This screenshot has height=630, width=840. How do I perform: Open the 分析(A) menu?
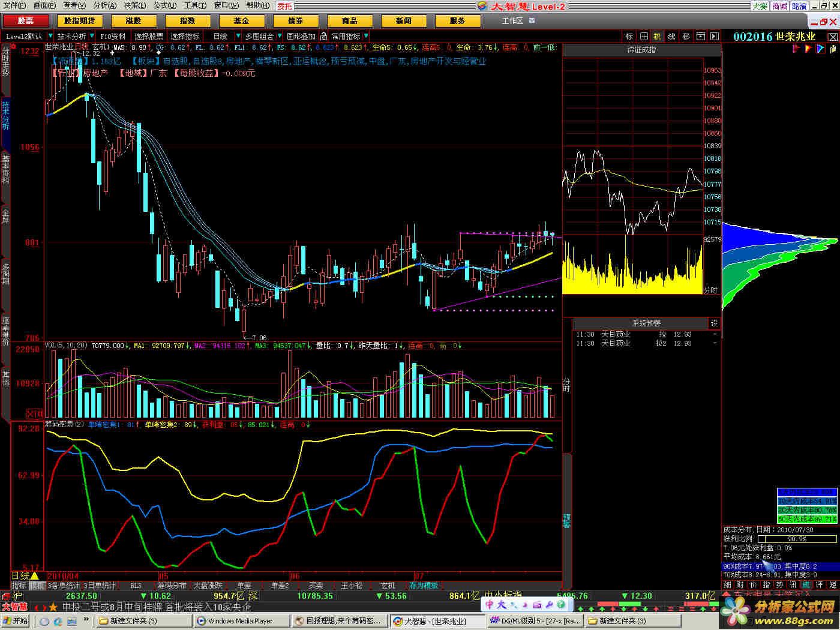104,5
